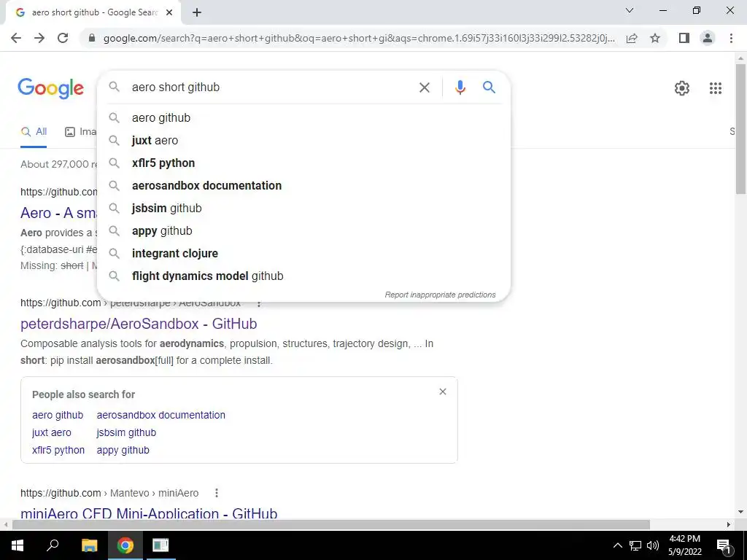Click the voice search microphone icon

460,87
